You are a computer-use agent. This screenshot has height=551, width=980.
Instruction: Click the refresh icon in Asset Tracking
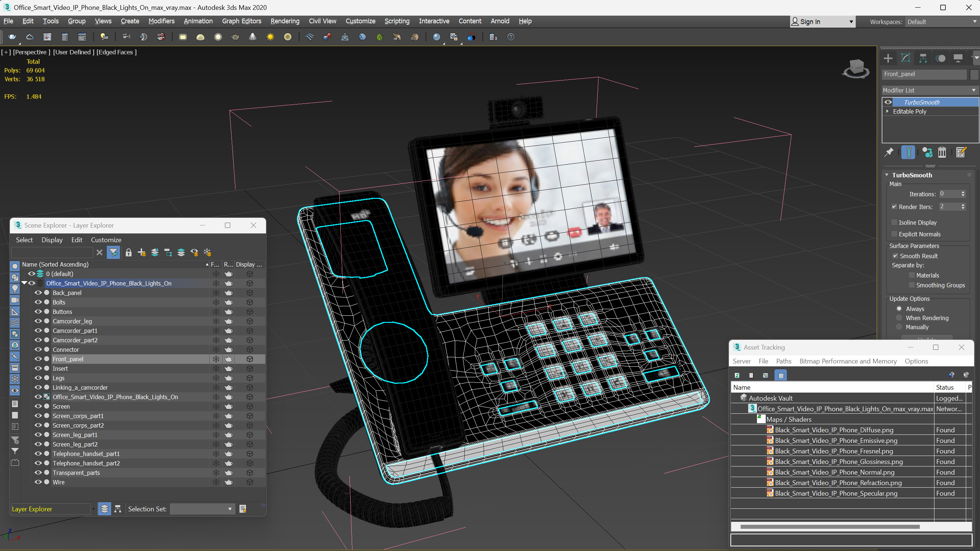pos(737,375)
